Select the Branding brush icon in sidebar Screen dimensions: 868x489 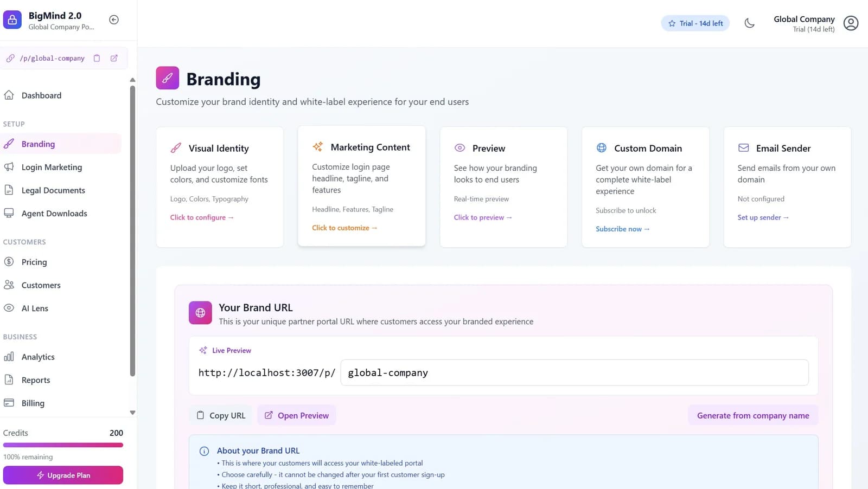(9, 144)
